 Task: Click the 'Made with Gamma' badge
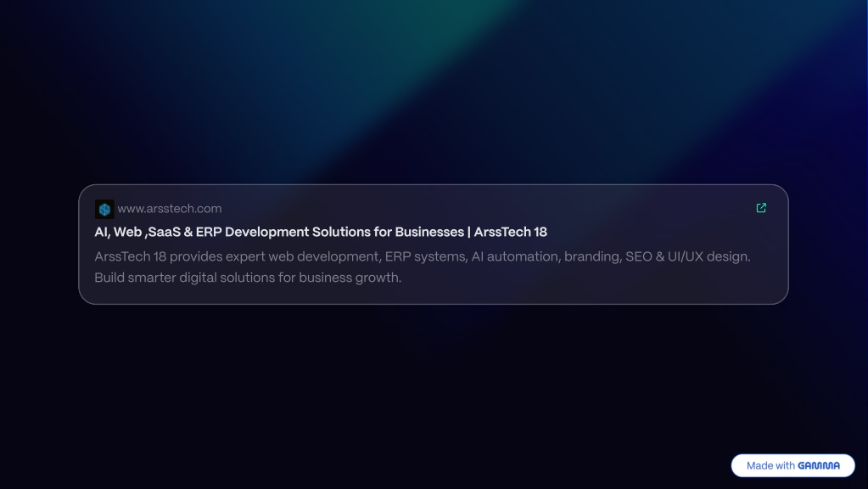click(x=792, y=466)
